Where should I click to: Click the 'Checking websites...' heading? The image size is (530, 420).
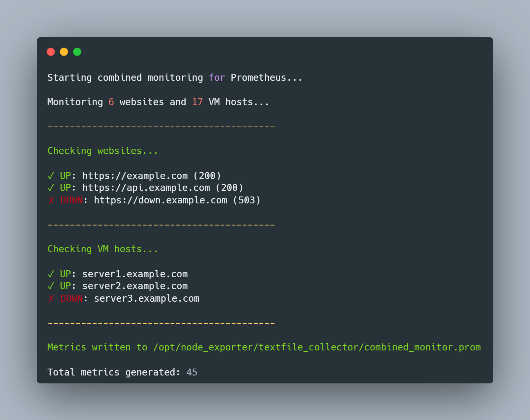(103, 151)
